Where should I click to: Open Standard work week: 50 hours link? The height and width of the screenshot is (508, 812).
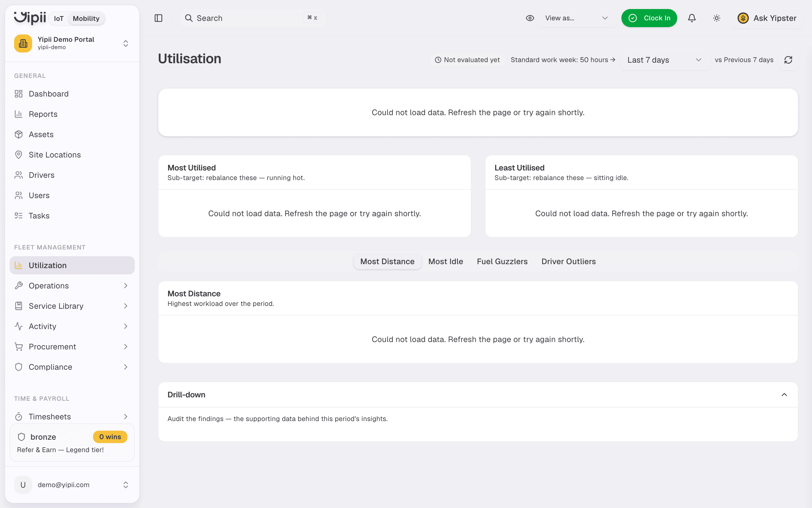coord(563,60)
